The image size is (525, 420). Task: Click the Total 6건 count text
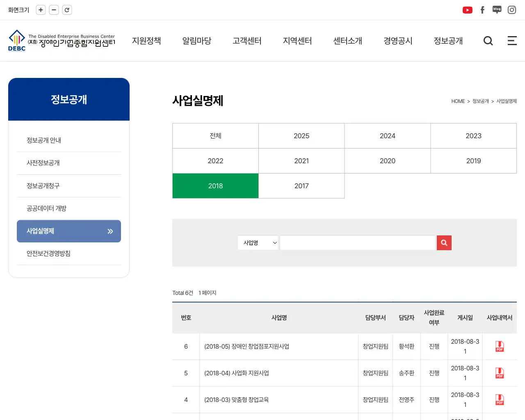point(183,293)
